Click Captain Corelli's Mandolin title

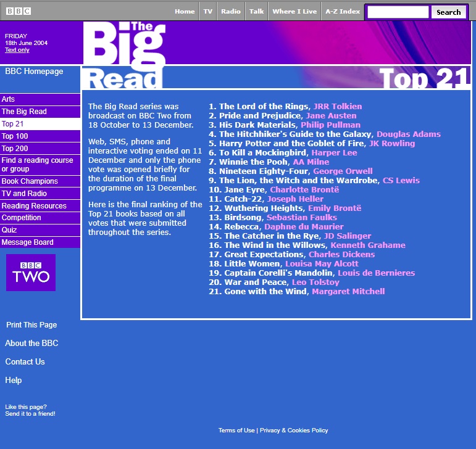(278, 273)
